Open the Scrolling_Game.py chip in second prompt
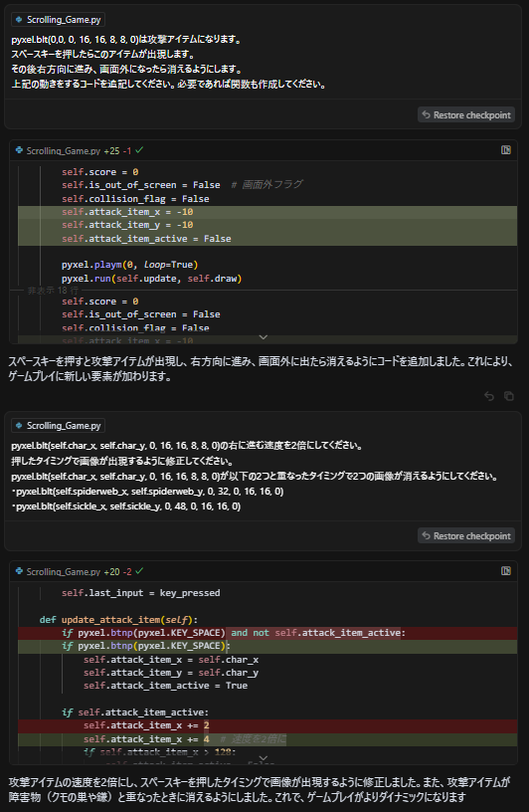This screenshot has height=812, width=529. coord(59,426)
